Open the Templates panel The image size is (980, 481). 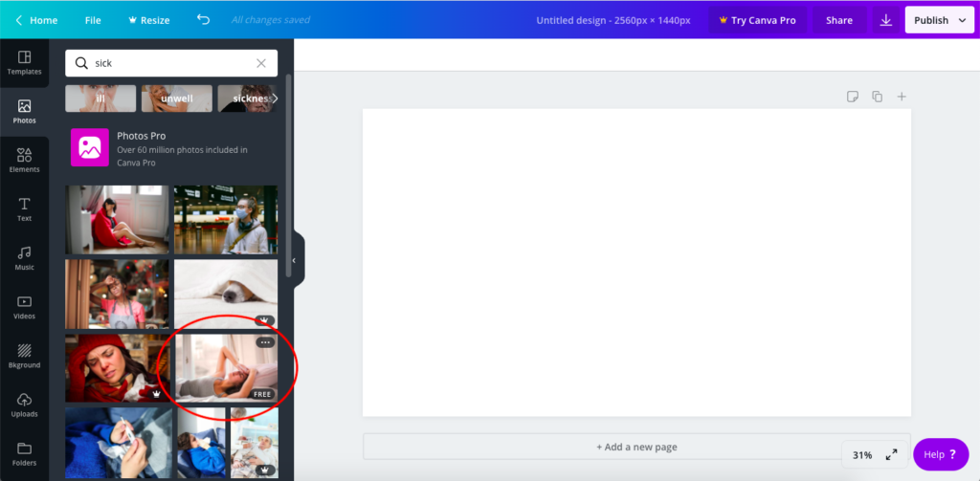pyautogui.click(x=24, y=63)
